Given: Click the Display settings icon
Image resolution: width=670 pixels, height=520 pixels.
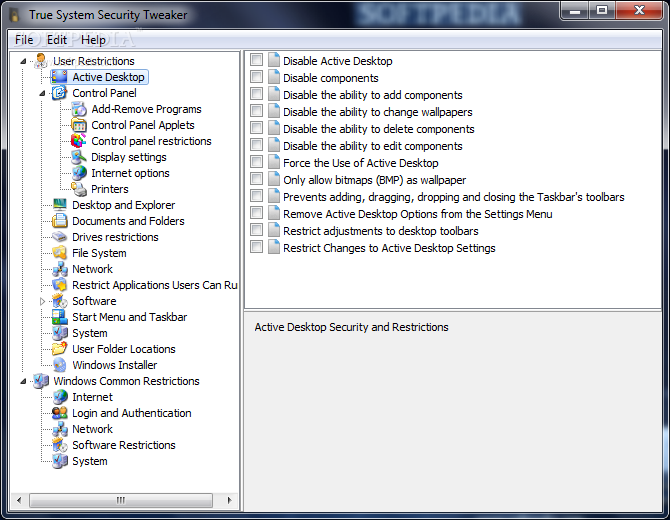Looking at the screenshot, I should 79,157.
